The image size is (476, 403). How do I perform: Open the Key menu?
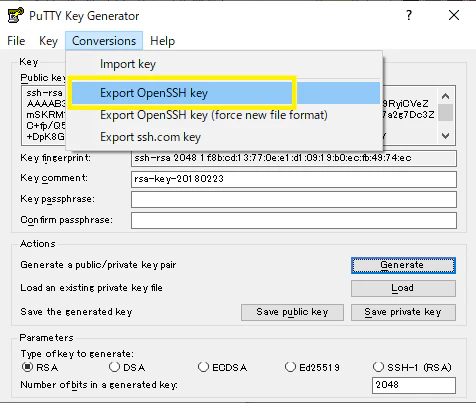[x=48, y=41]
